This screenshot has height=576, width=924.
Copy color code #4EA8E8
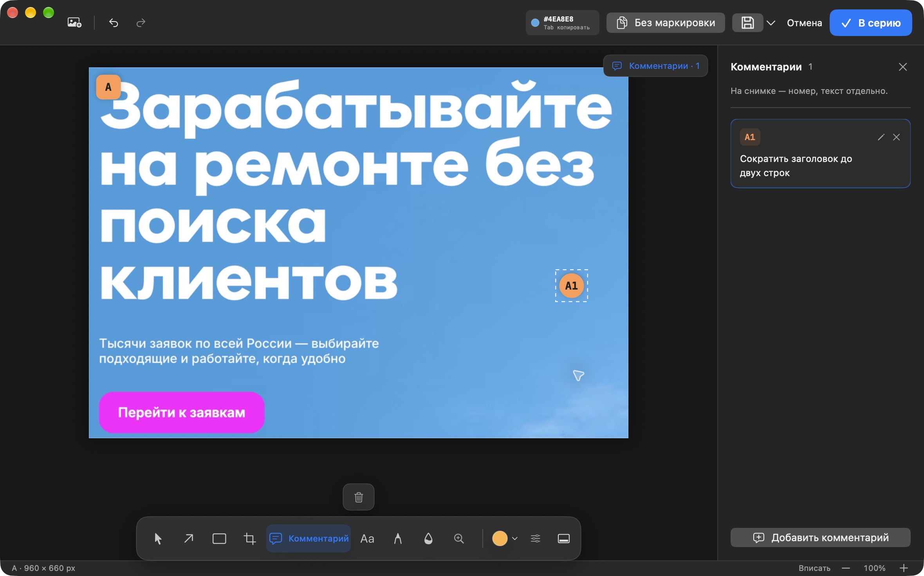pos(562,23)
